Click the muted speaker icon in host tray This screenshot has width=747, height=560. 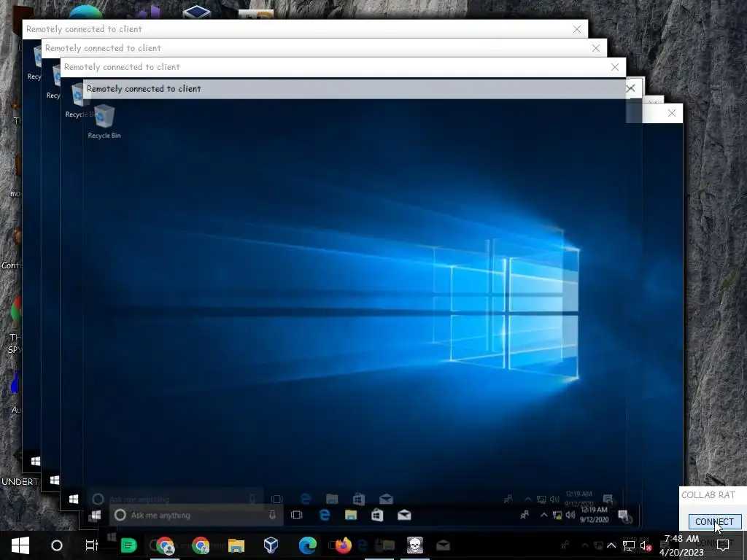click(x=646, y=545)
